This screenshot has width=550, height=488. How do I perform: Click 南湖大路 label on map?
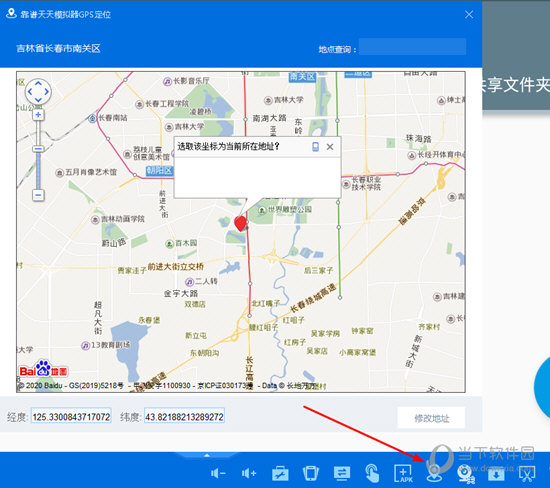pyautogui.click(x=269, y=118)
